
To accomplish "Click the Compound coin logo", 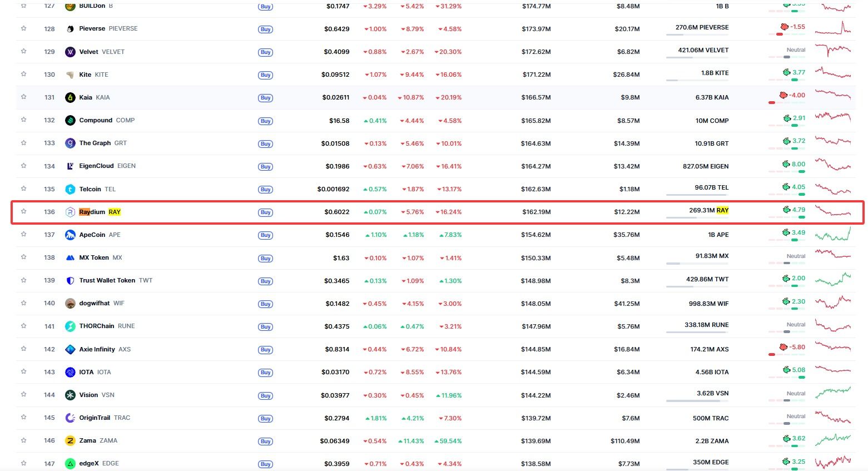I will [x=70, y=120].
